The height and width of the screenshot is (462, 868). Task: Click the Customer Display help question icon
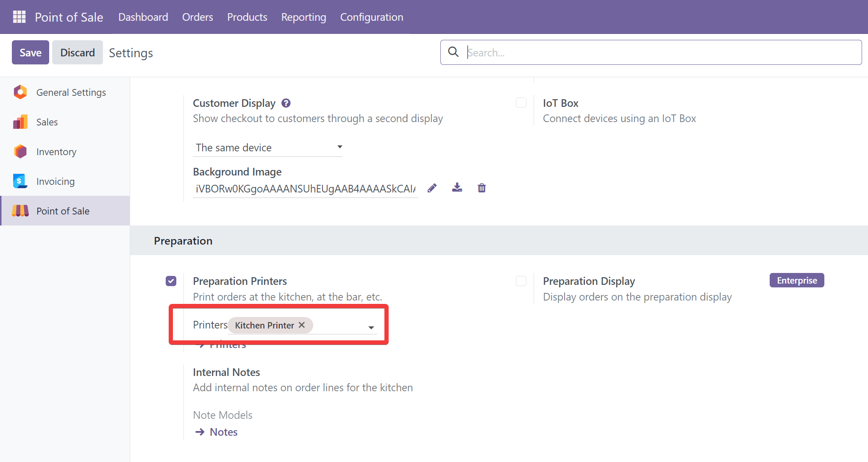286,103
